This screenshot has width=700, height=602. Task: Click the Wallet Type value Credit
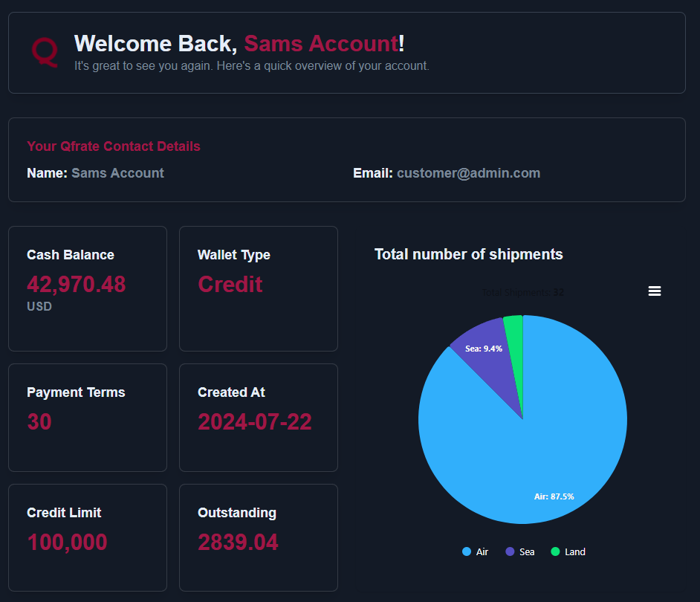pos(230,285)
